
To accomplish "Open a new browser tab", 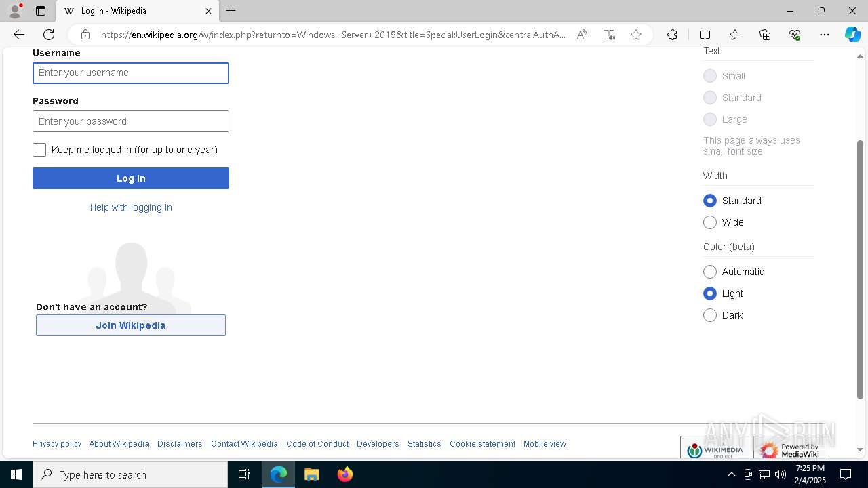I will (x=231, y=11).
